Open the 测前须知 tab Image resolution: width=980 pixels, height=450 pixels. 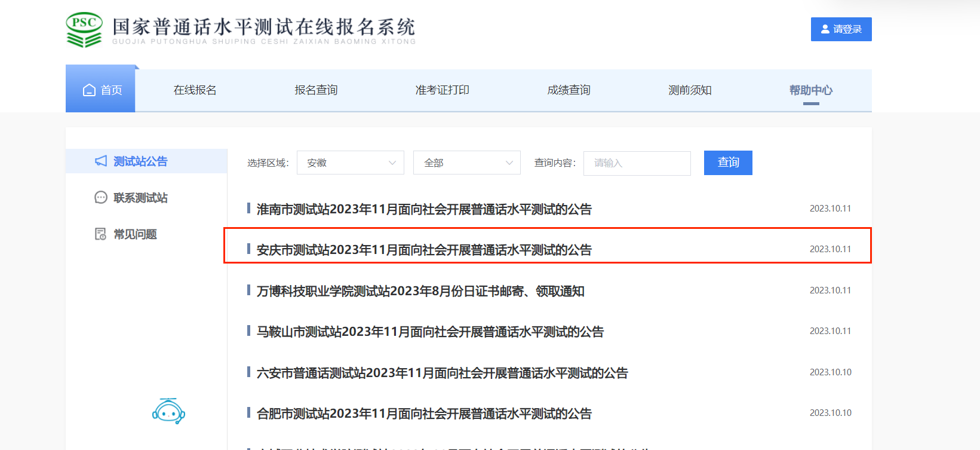click(690, 90)
